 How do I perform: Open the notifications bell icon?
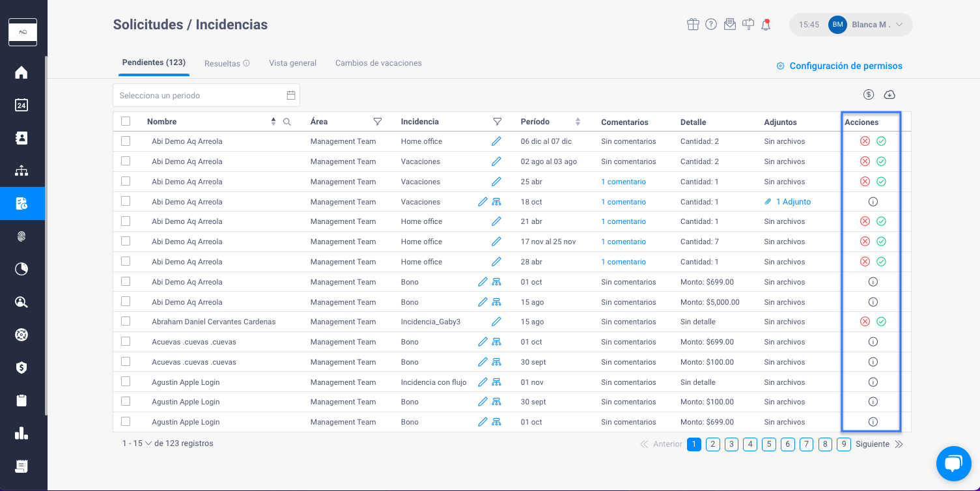click(766, 25)
